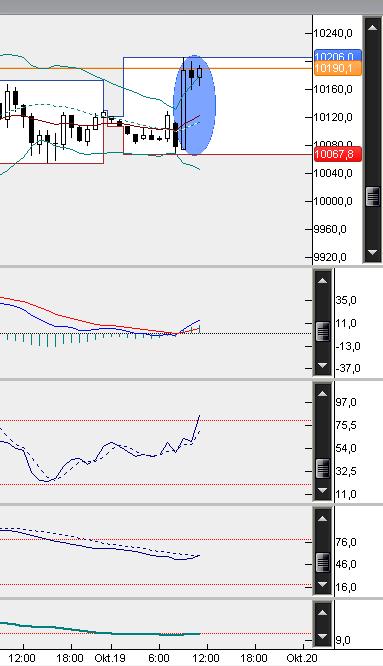Image resolution: width=383 pixels, height=666 pixels.
Task: Select the orange 10190,1 price label
Action: tap(338, 68)
